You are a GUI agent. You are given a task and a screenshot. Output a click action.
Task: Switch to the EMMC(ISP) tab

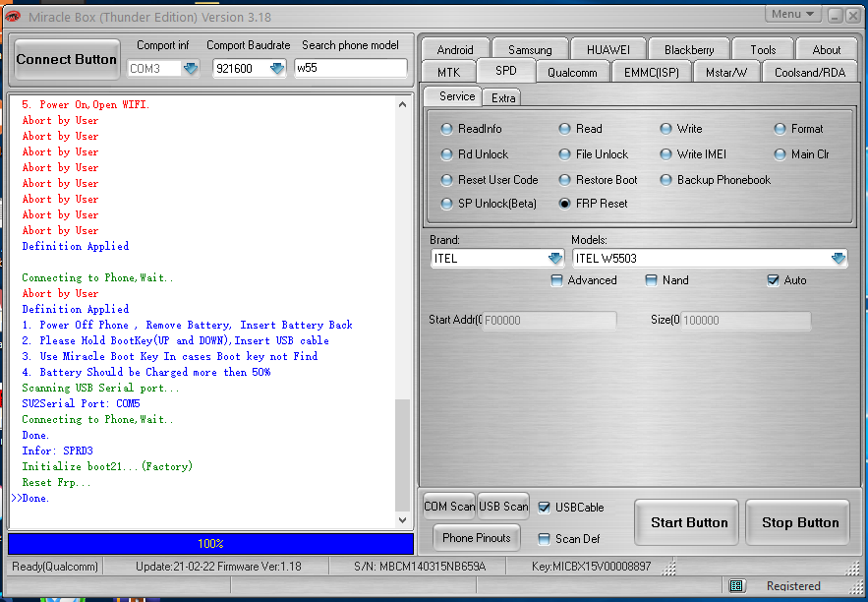coord(652,73)
